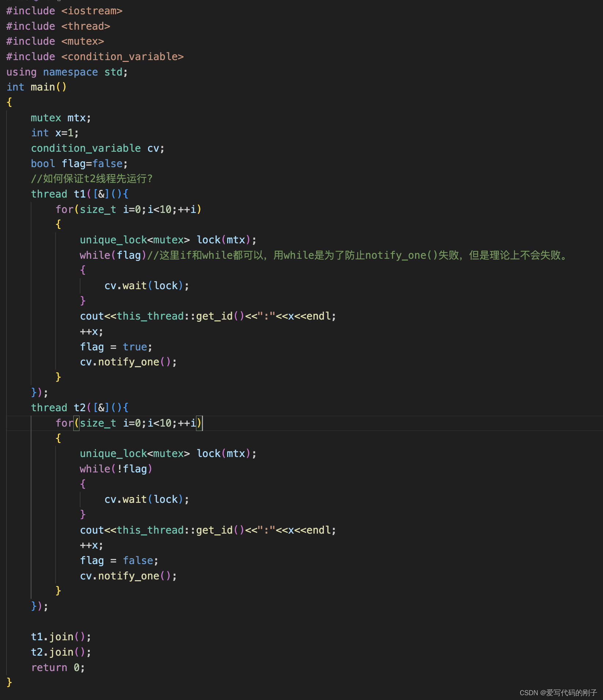The height and width of the screenshot is (700, 603).
Task: Click 'while(!flag)' condition in t2
Action: (116, 469)
